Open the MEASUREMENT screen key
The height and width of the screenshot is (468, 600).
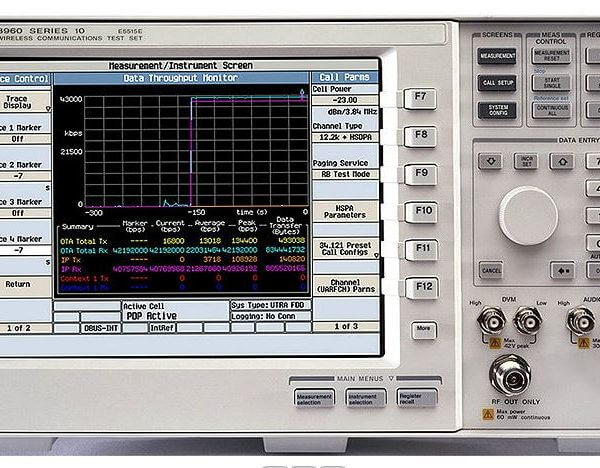(x=497, y=56)
